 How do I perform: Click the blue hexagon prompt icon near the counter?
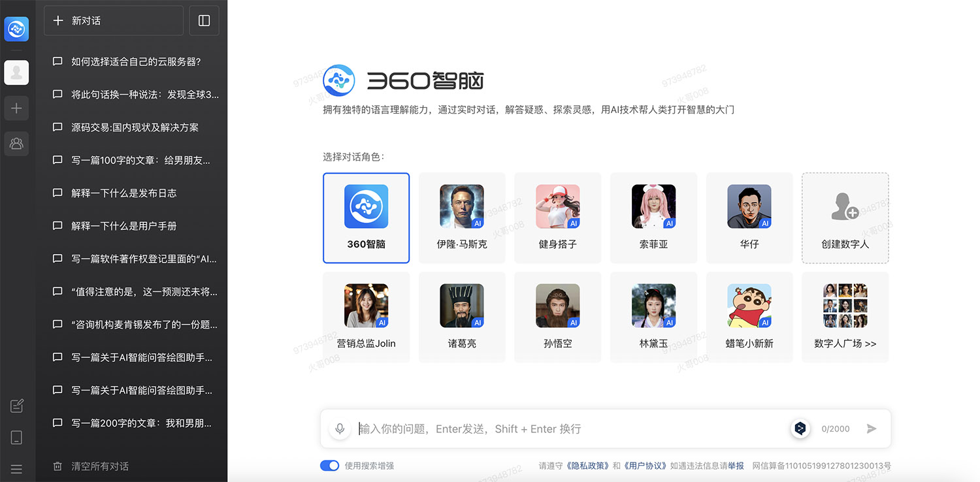800,428
